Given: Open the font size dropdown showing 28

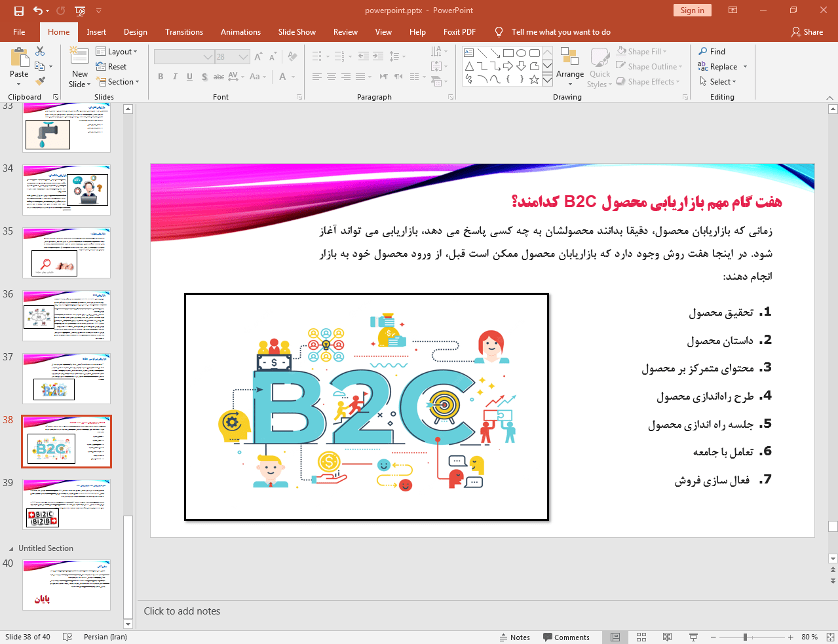Looking at the screenshot, I should [x=233, y=57].
